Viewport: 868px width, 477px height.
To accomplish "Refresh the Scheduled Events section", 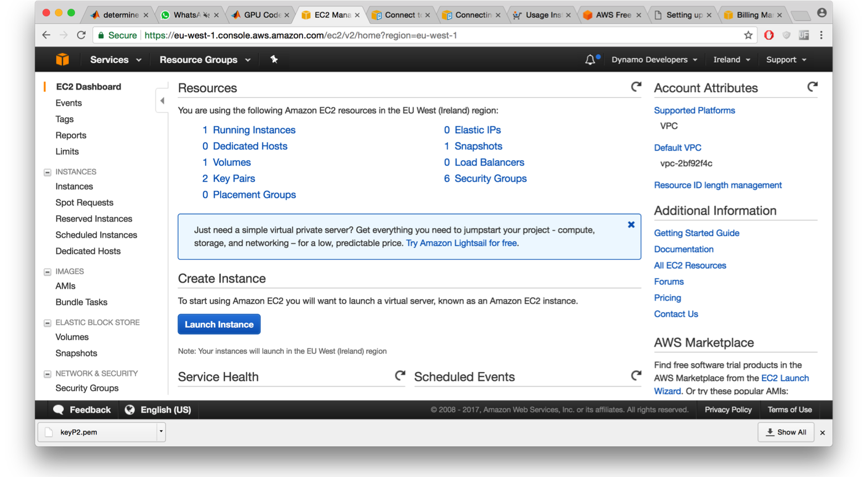I will [636, 376].
